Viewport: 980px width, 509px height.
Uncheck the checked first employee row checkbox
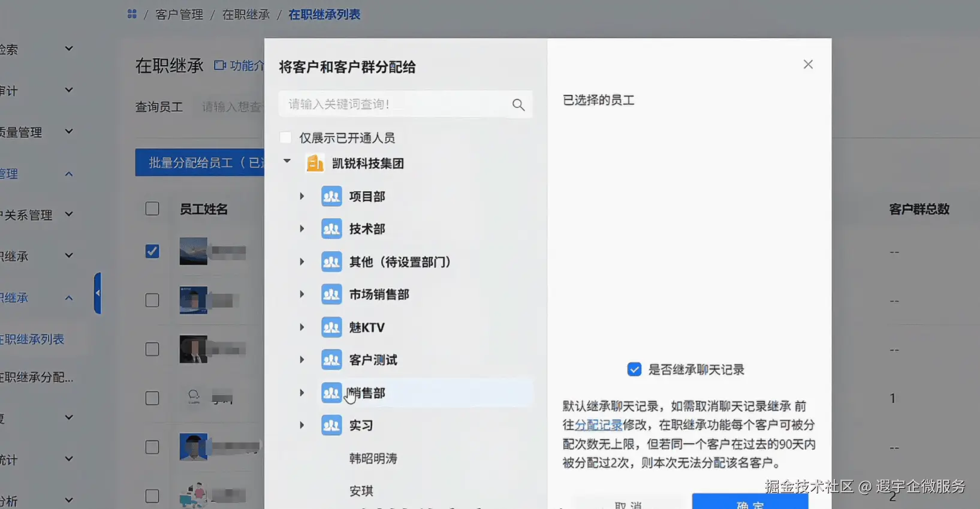tap(152, 251)
